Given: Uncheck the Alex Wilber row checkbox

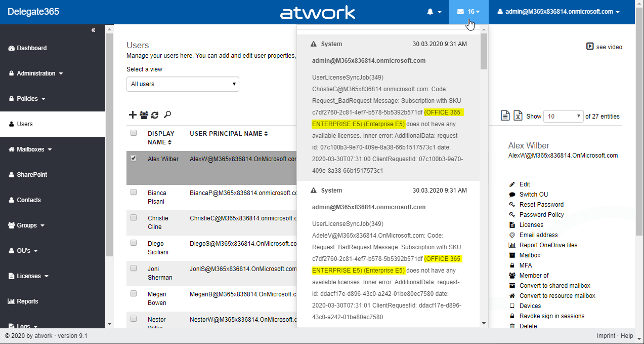Looking at the screenshot, I should point(134,158).
